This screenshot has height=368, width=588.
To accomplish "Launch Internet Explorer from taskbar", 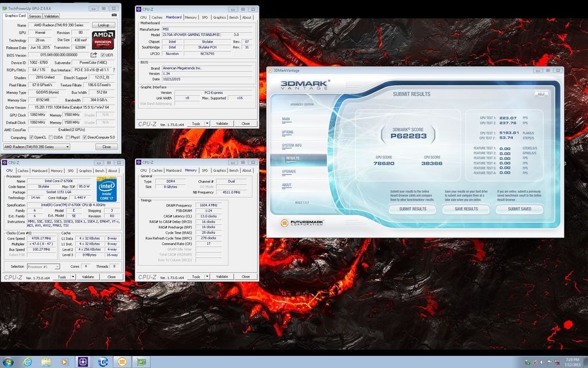I will [28, 362].
